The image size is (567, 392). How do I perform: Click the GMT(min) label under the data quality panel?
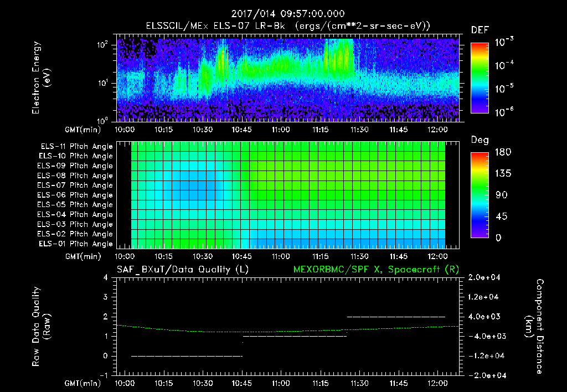coord(83,383)
